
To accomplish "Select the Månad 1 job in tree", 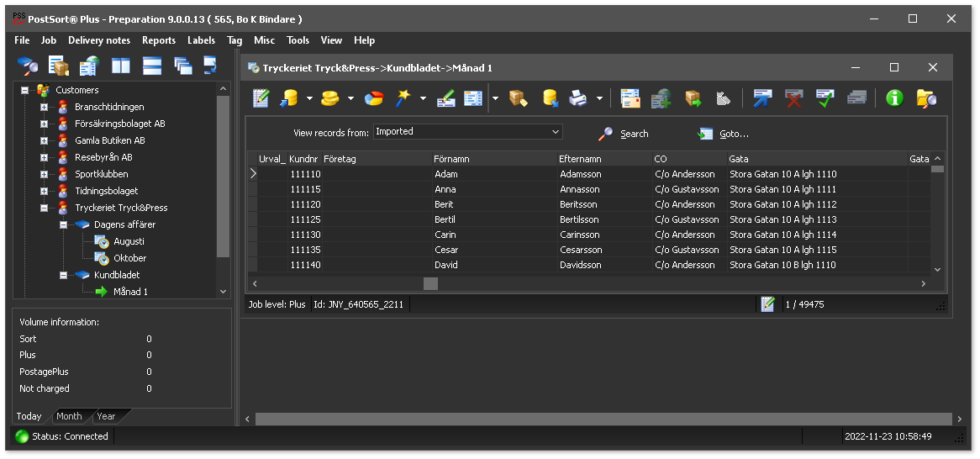I will point(130,292).
